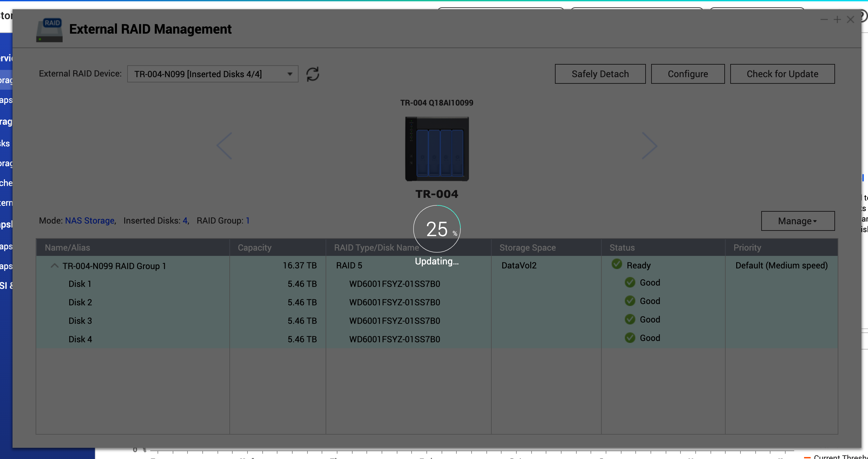Image resolution: width=868 pixels, height=459 pixels.
Task: Click Disk 4's 5.46 TB capacity
Action: tap(302, 339)
